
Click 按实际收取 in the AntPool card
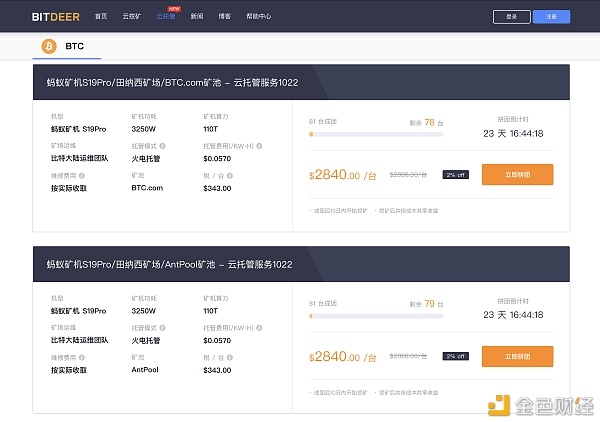pyautogui.click(x=69, y=370)
